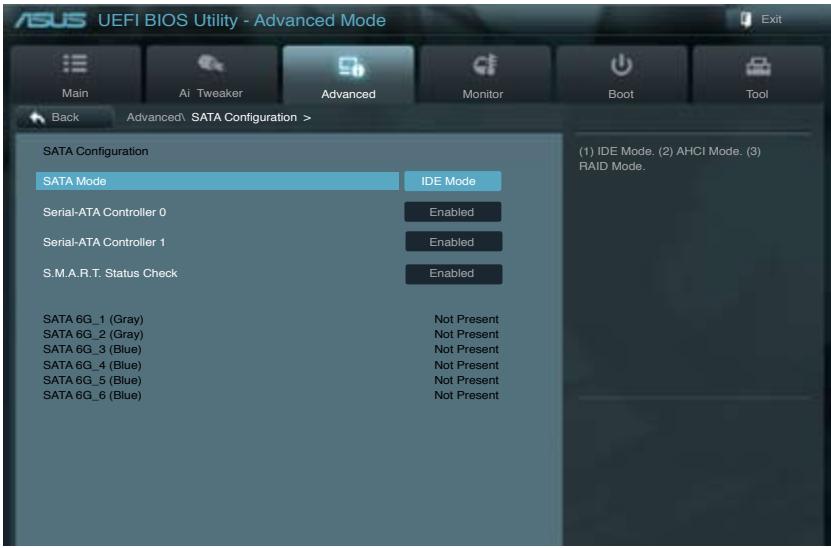Click the Monitor tab thermometer icon
This screenshot has height=548, width=831.
click(x=484, y=64)
